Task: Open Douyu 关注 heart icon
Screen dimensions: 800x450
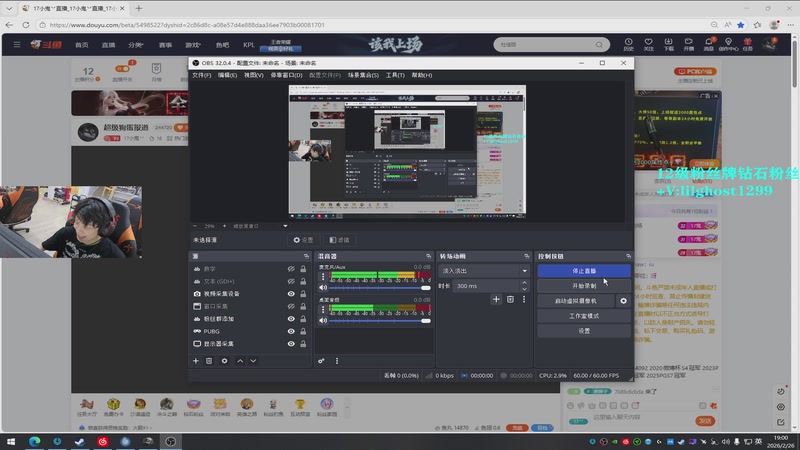Action: (x=648, y=44)
